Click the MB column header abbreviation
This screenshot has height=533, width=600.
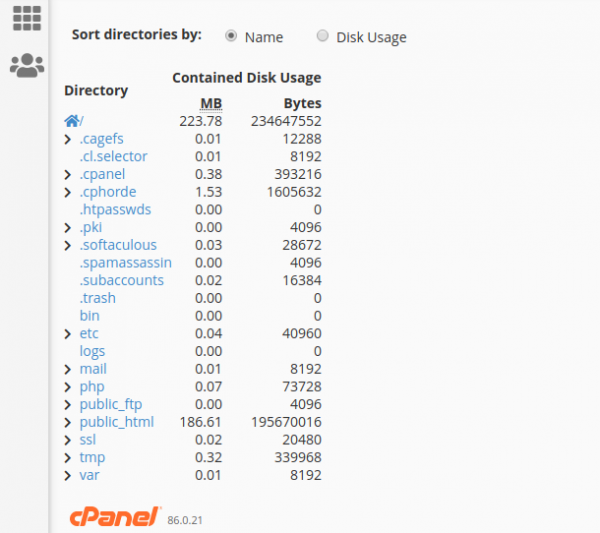[211, 103]
